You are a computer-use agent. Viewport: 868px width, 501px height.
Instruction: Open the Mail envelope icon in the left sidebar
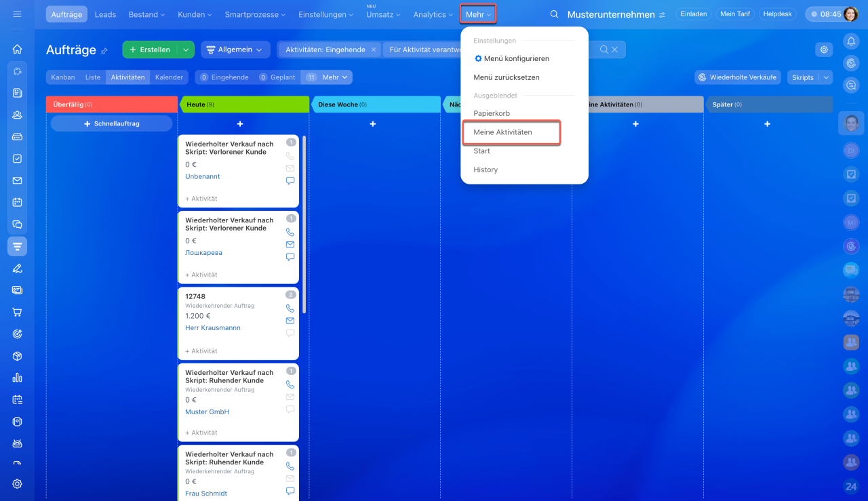(x=17, y=180)
